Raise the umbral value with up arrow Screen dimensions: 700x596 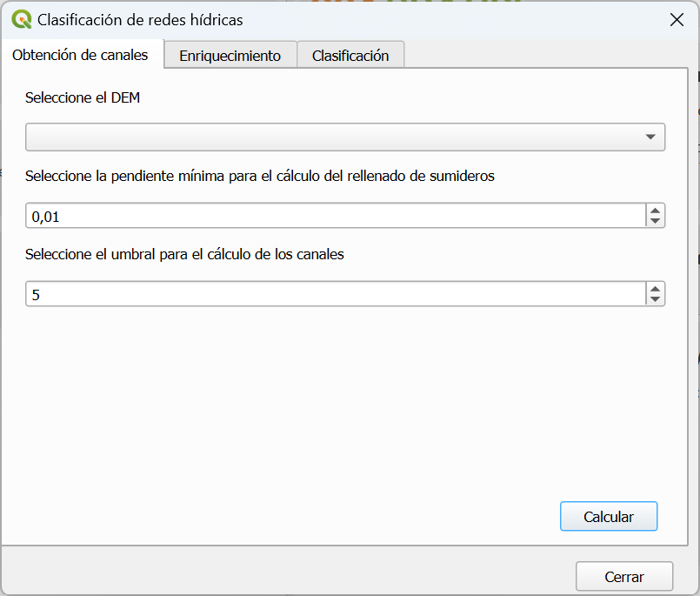pos(656,289)
